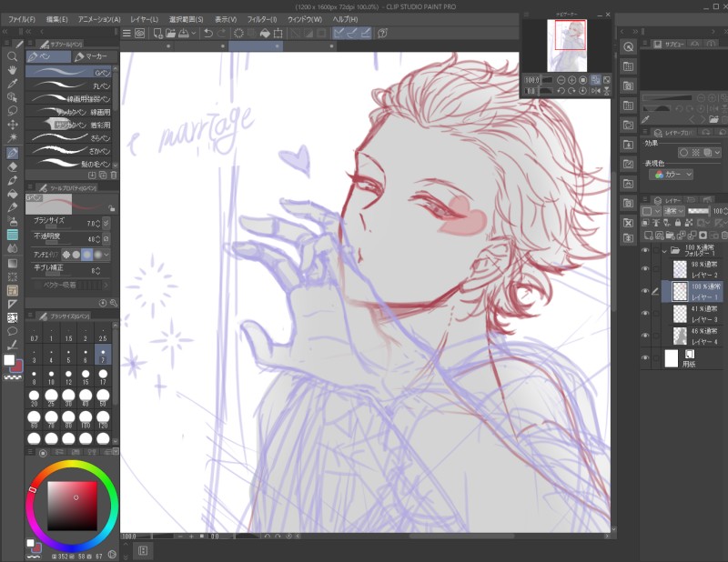Open the save options dropdown arrow

(x=194, y=33)
